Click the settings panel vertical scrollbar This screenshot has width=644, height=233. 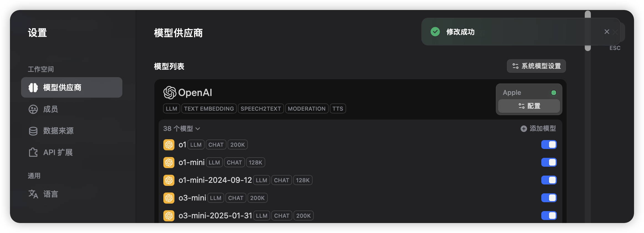(588, 31)
